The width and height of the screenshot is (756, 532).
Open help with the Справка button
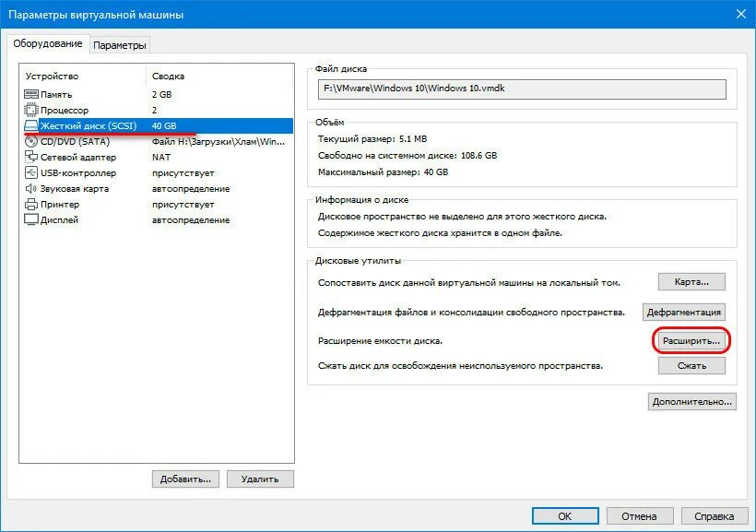click(x=715, y=516)
